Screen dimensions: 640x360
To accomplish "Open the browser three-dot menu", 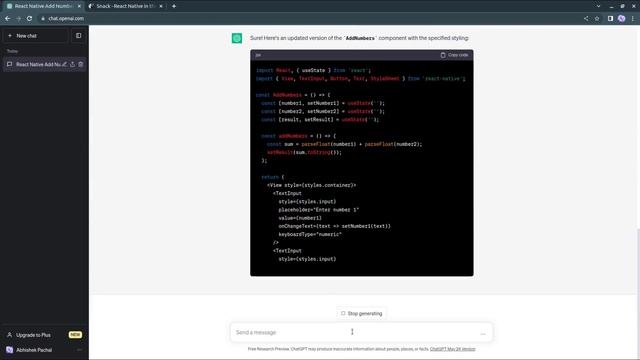I will 633,18.
